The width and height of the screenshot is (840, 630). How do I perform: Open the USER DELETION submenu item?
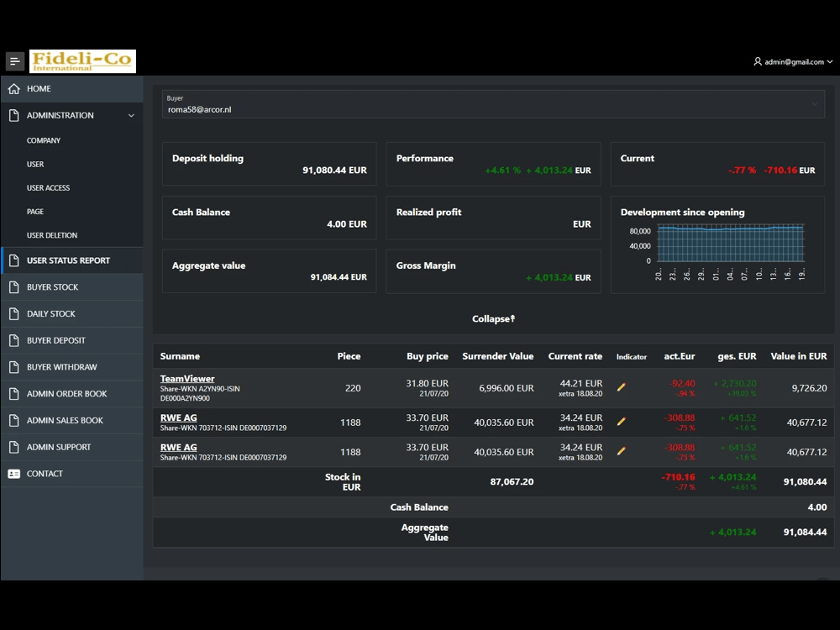tap(52, 235)
